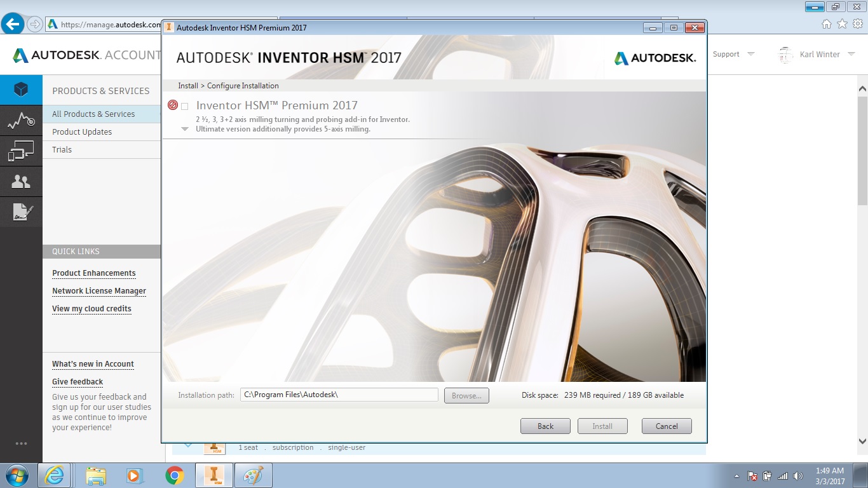The image size is (868, 488).
Task: Expand the Karl Winter account menu
Action: point(824,54)
